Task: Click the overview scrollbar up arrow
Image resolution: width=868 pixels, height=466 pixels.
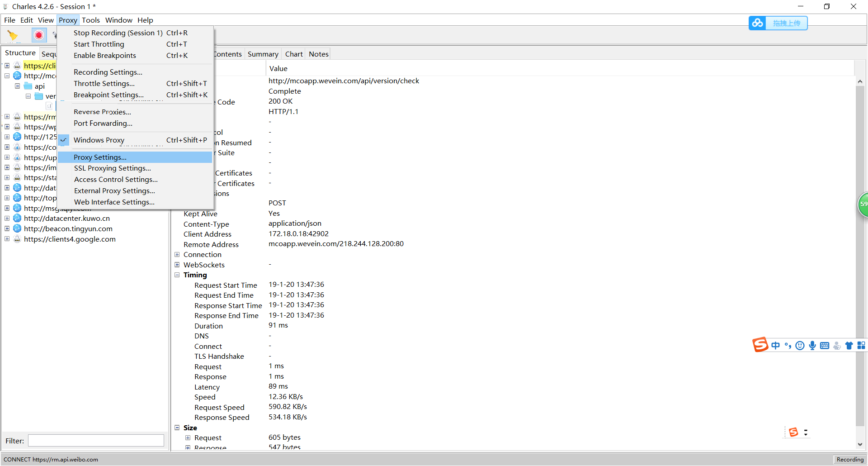Action: (860, 81)
